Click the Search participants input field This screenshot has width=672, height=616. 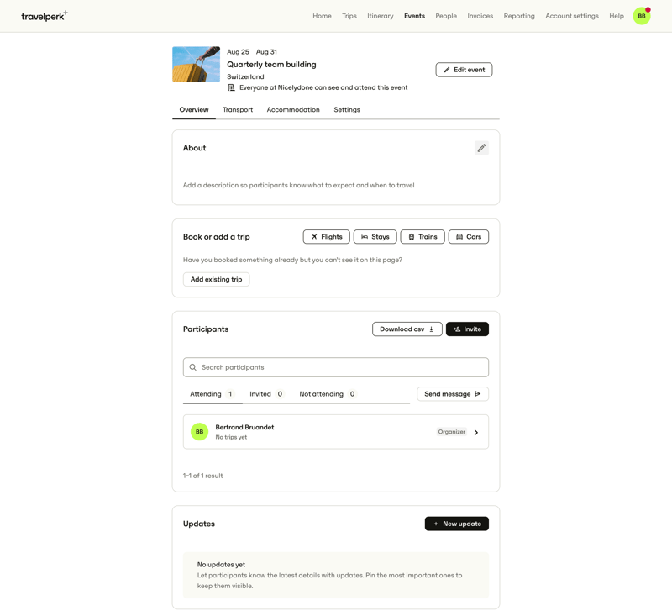(336, 367)
